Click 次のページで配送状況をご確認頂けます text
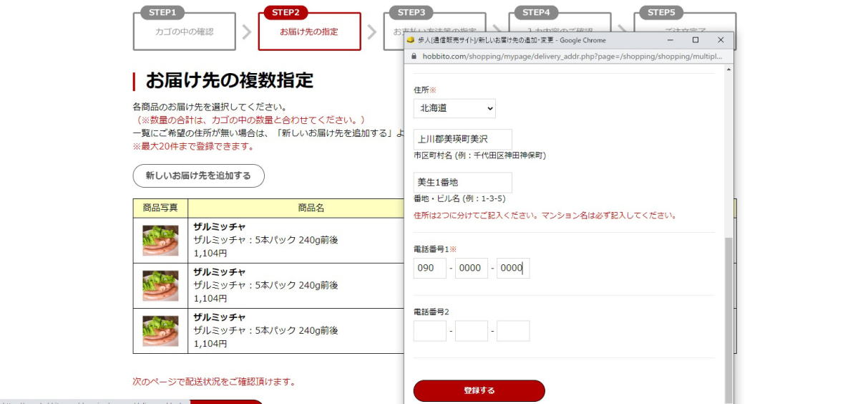 pyautogui.click(x=214, y=382)
